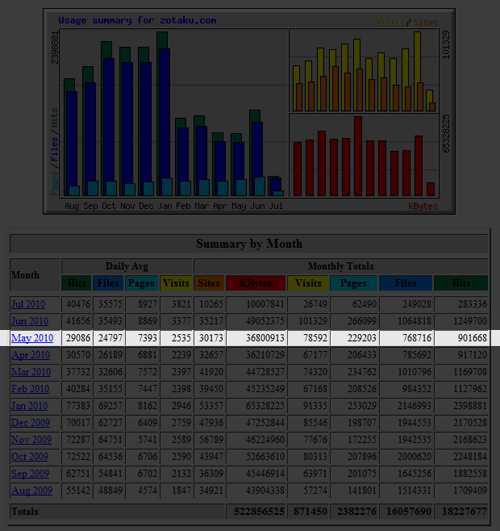Click the orange Sites column header
This screenshot has height=531, width=500.
(x=209, y=283)
